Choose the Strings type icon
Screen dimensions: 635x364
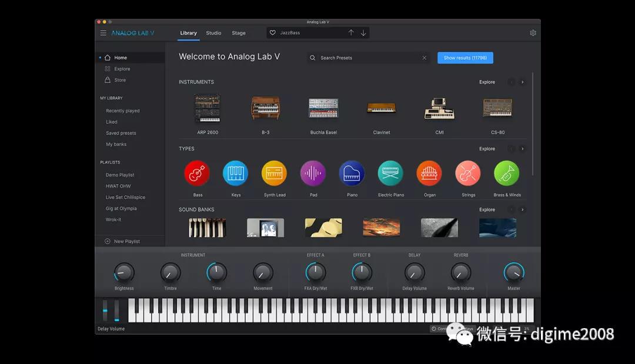[x=468, y=173]
